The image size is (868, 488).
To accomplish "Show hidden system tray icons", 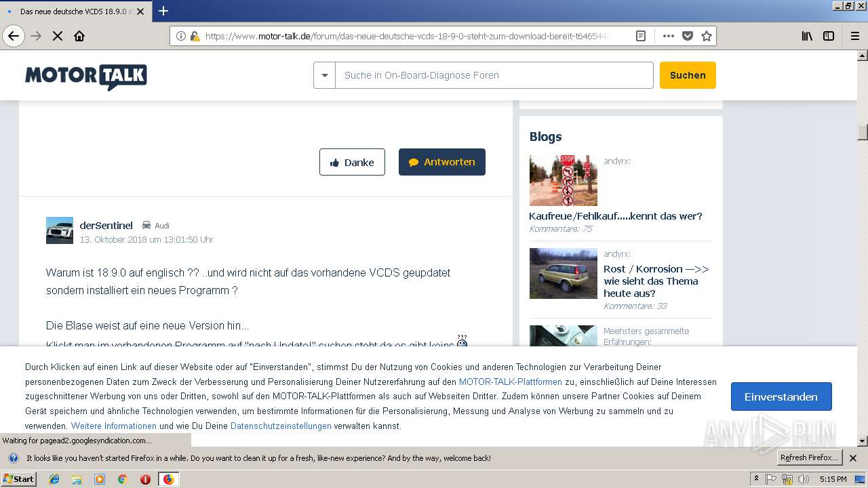I will [x=757, y=479].
